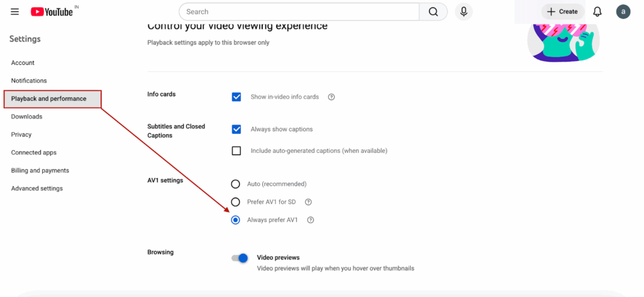This screenshot has width=644, height=297.
Task: Open Advanced settings in sidebar
Action: (37, 189)
